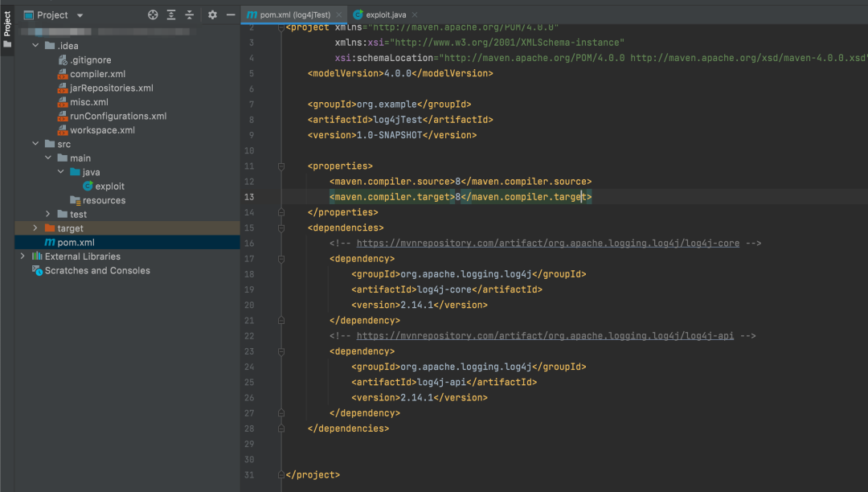
Task: Click the java source folder icon
Action: [76, 172]
